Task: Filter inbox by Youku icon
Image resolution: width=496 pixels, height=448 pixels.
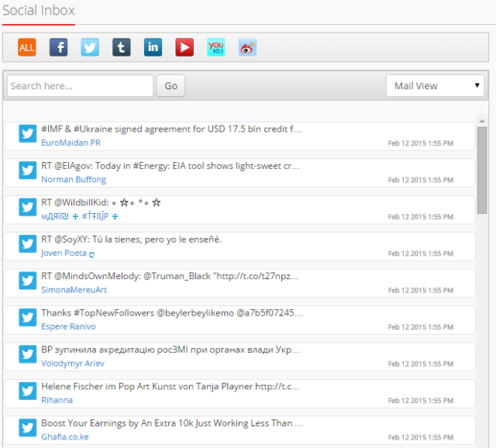Action: click(x=216, y=47)
